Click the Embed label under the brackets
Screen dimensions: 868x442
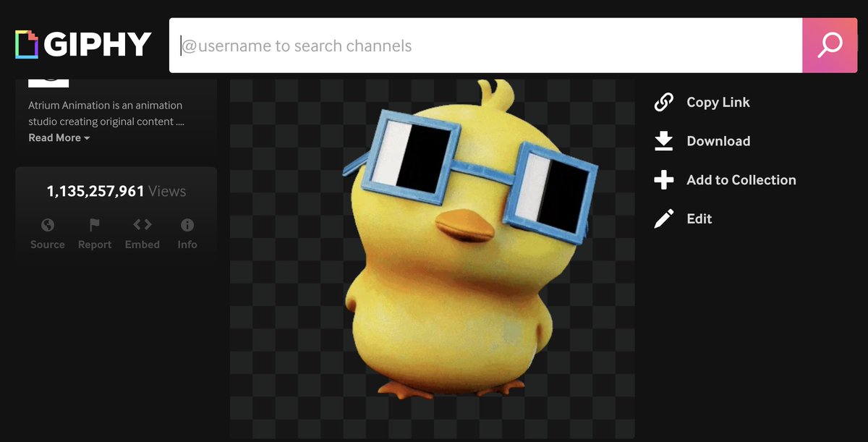[142, 245]
